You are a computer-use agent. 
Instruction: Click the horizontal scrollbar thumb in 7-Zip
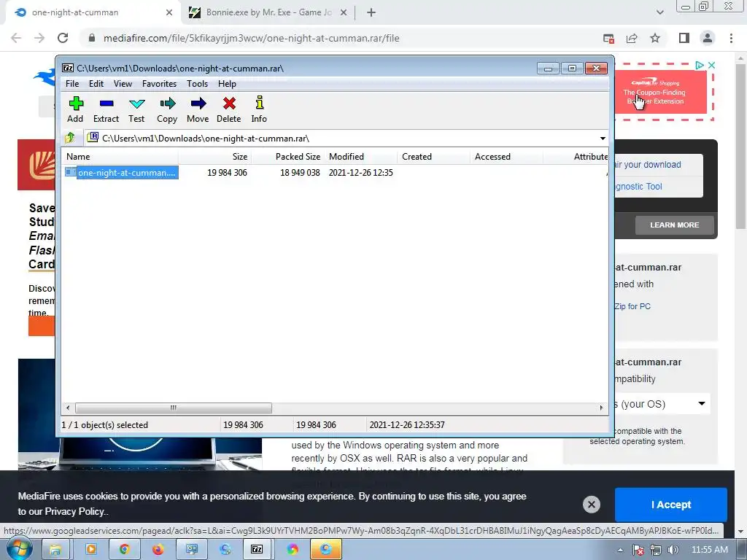pos(174,408)
